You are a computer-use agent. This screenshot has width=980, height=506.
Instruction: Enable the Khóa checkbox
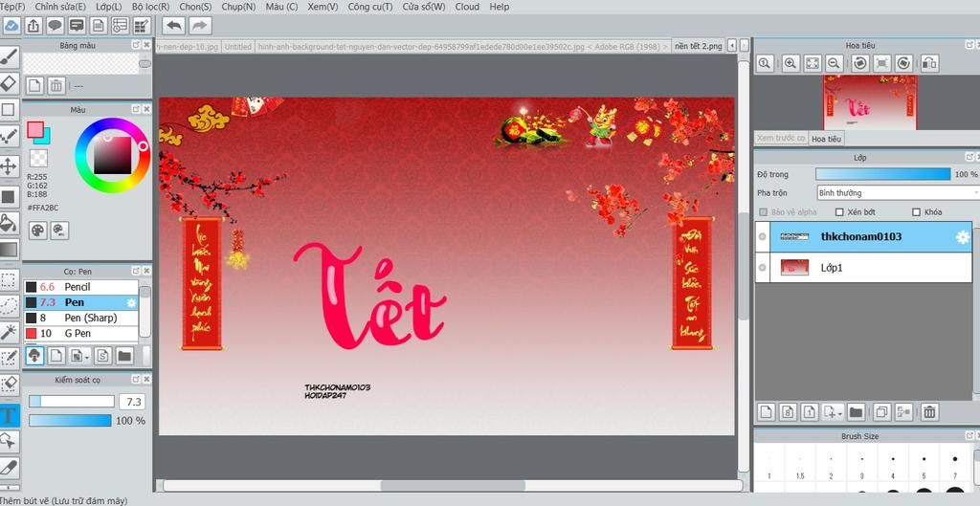pos(916,212)
